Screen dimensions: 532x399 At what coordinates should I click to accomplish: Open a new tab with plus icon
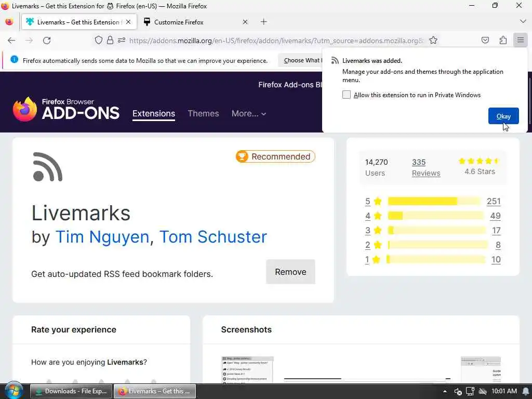(263, 22)
